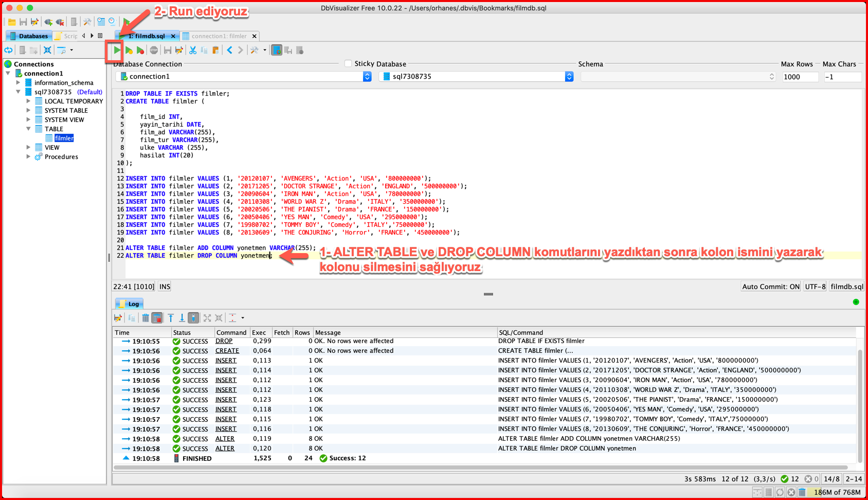Click the Disconnect icon with red X
The height and width of the screenshot is (500, 868).
60,22
